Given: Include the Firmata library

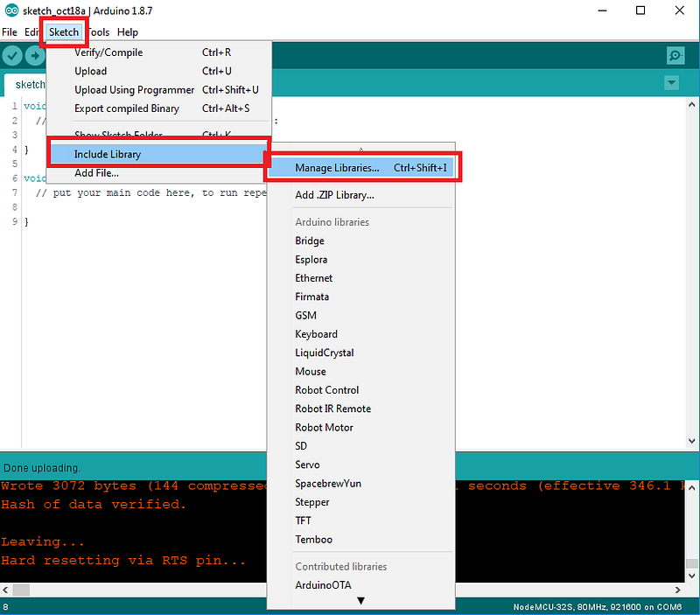Looking at the screenshot, I should click(x=360, y=297).
